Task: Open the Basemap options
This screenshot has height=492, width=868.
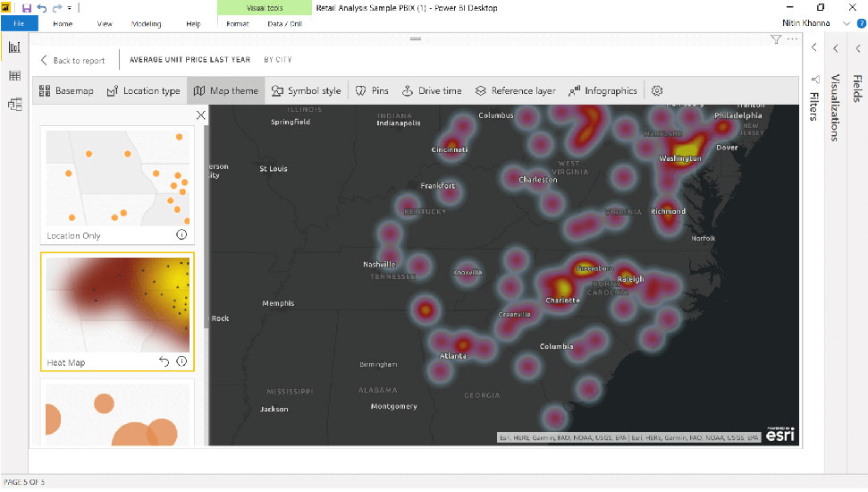Action: [67, 90]
